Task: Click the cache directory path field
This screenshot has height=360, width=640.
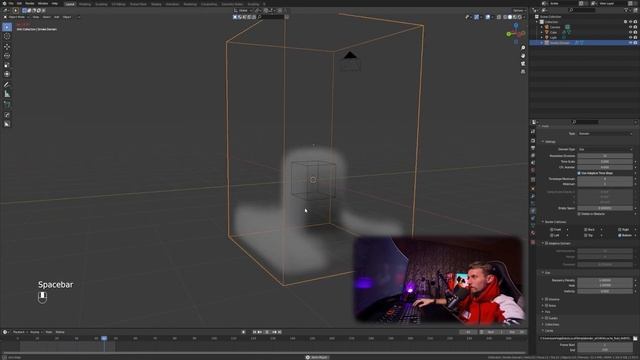Action: tap(585, 338)
